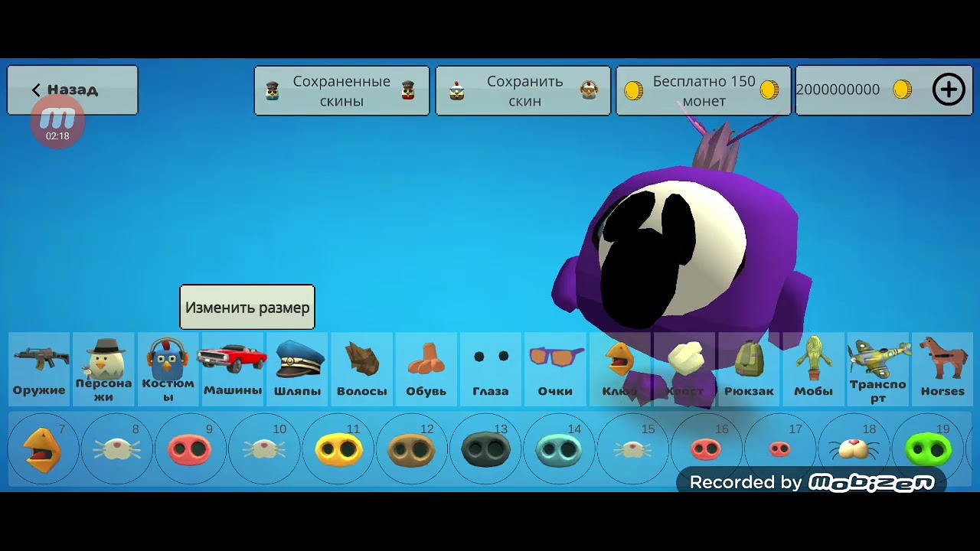The width and height of the screenshot is (980, 551).
Task: Select yellow snout item 11
Action: pos(338,450)
